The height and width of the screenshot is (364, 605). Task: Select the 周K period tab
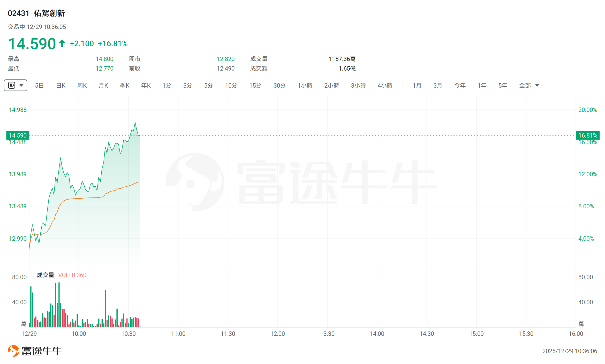coord(82,86)
